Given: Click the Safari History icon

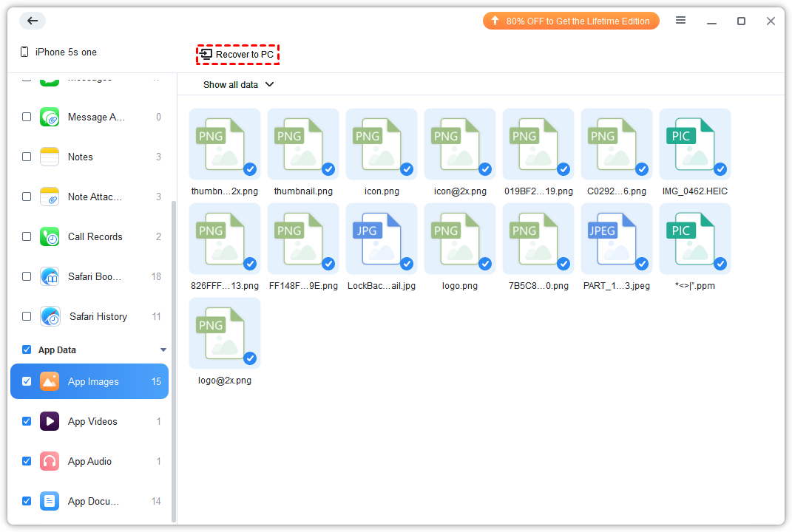Looking at the screenshot, I should (50, 316).
